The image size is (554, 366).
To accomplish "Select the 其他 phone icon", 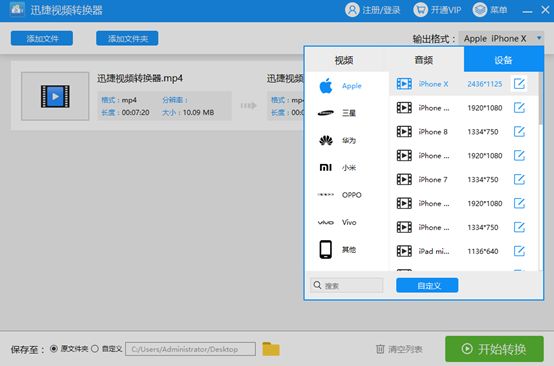I will point(326,249).
